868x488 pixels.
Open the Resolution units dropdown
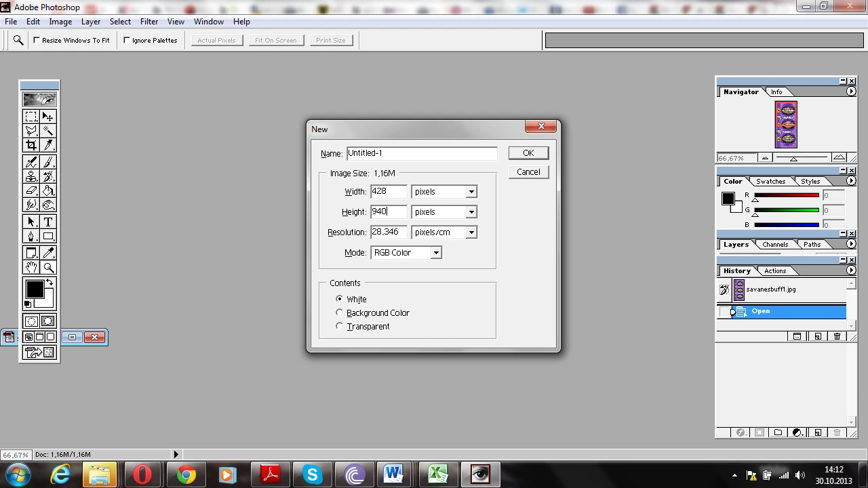(471, 232)
